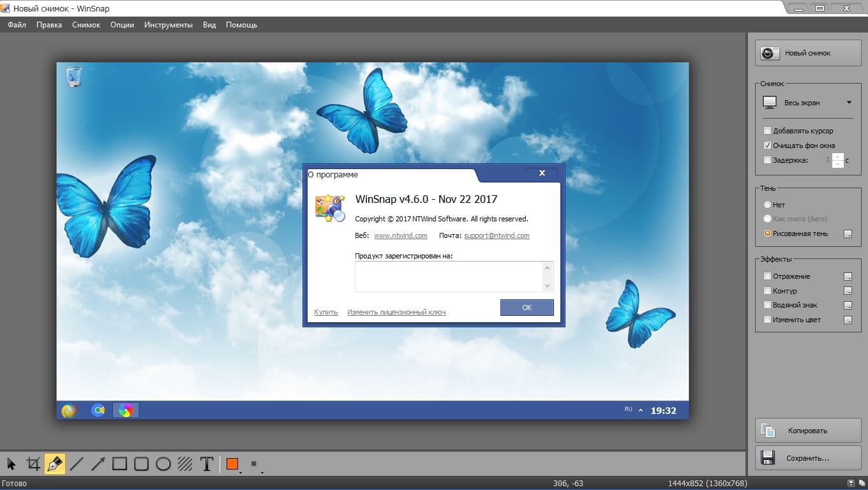Open the Помощь menu

tap(241, 25)
